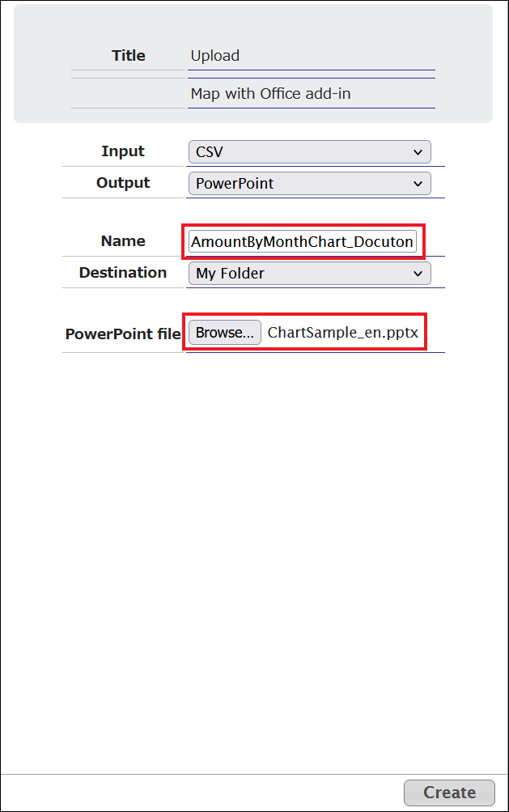Click the Create button
This screenshot has width=509, height=812.
(449, 793)
